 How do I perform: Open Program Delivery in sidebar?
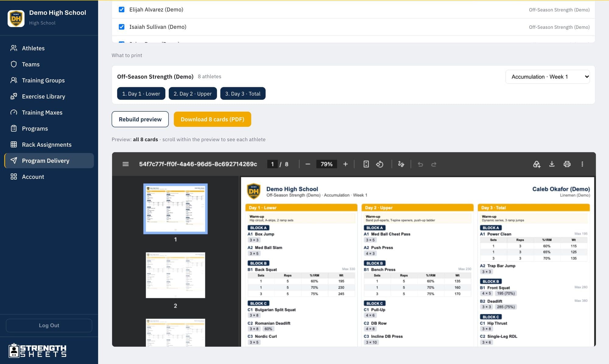(49, 160)
